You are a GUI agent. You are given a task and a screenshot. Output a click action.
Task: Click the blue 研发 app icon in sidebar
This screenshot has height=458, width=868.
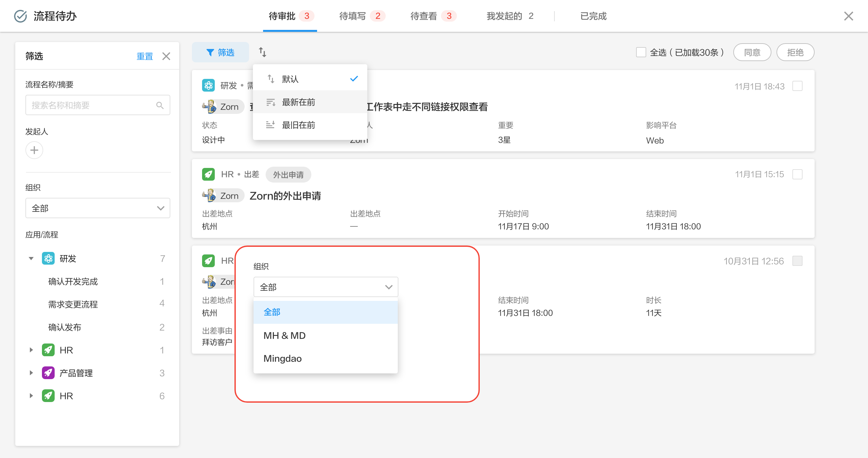pos(48,258)
